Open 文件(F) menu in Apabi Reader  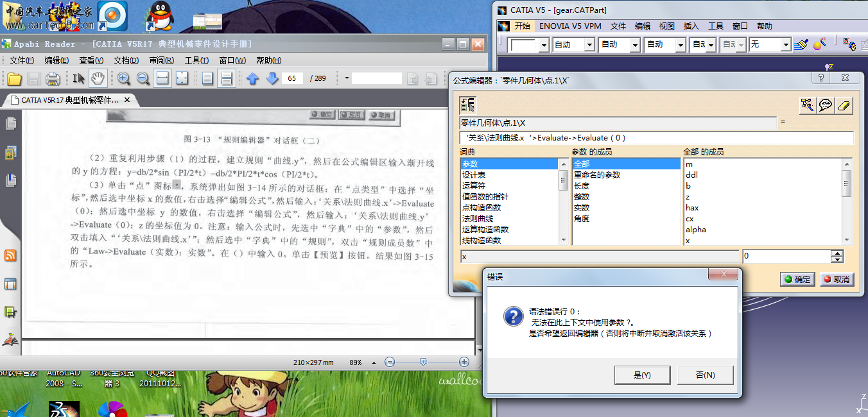22,60
